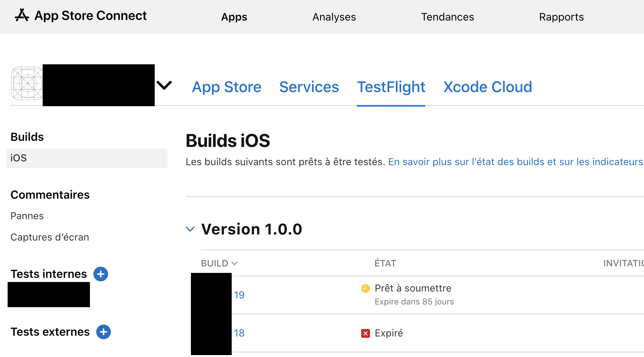Open build number 19

(x=239, y=295)
